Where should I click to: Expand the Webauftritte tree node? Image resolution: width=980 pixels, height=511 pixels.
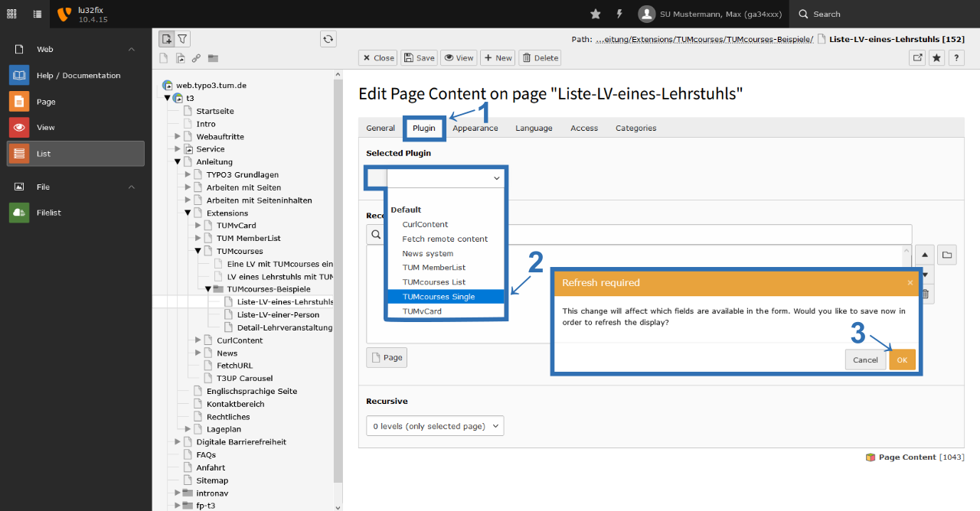pyautogui.click(x=178, y=136)
